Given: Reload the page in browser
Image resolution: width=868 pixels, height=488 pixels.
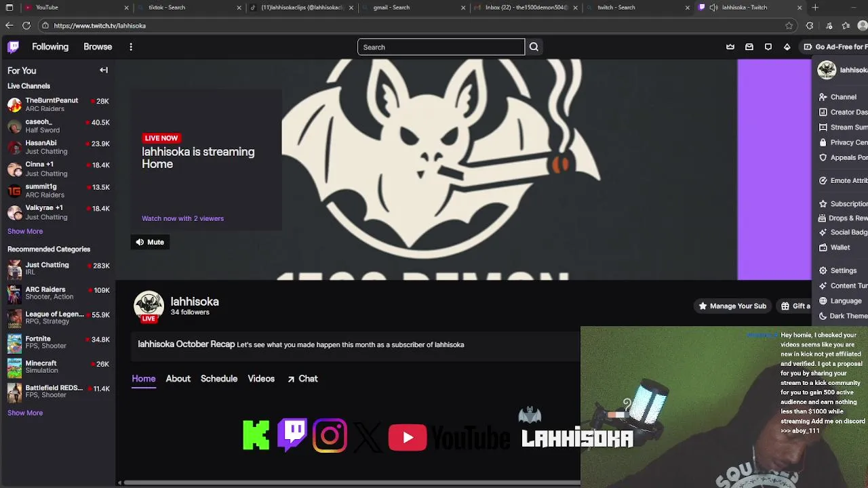Looking at the screenshot, I should [26, 26].
